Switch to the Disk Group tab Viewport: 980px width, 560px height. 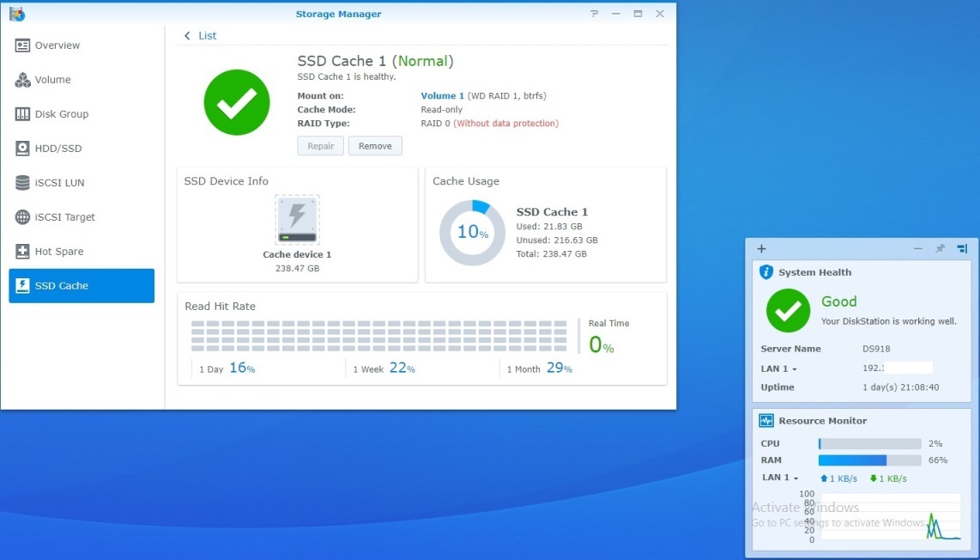(x=82, y=114)
